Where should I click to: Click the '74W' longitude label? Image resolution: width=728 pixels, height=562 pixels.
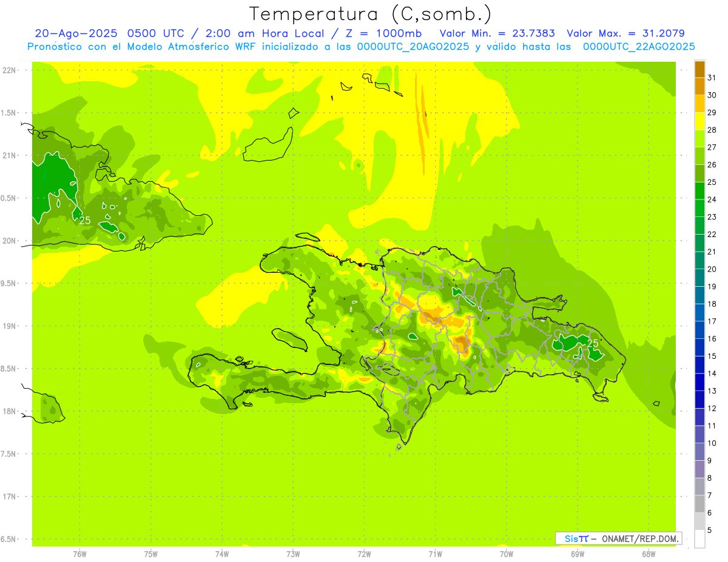pos(222,554)
